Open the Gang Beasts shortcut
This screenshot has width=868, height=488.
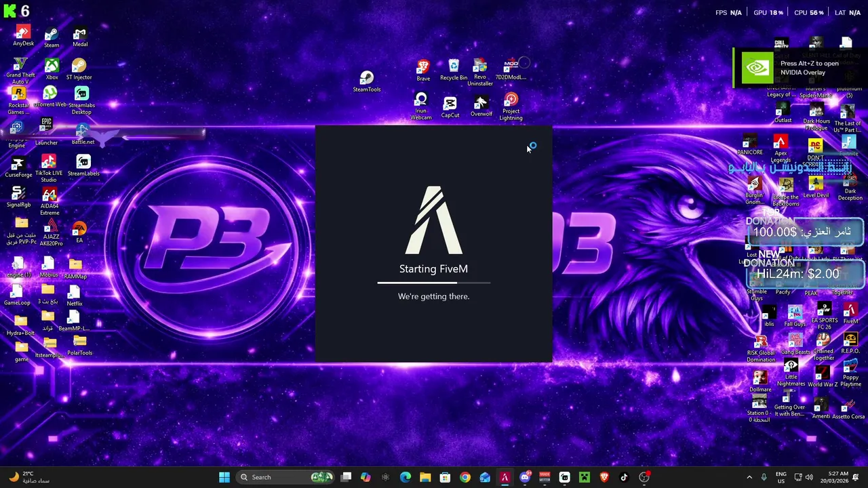(x=795, y=344)
